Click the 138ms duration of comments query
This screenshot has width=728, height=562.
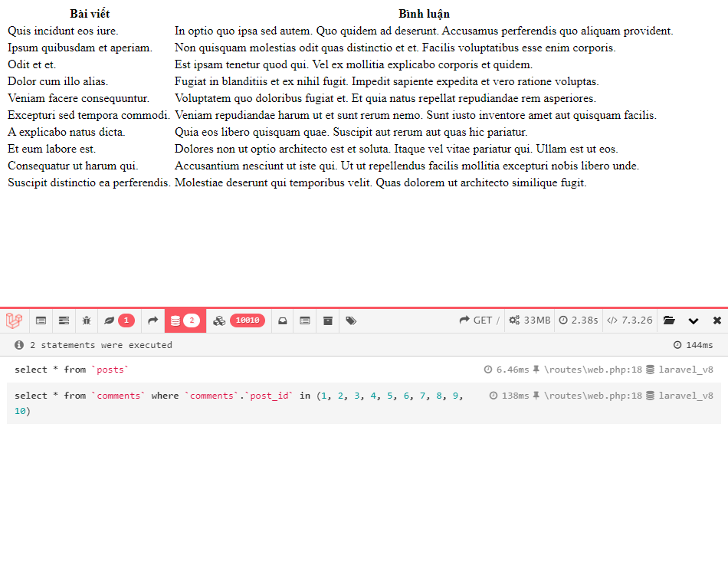[x=509, y=396]
